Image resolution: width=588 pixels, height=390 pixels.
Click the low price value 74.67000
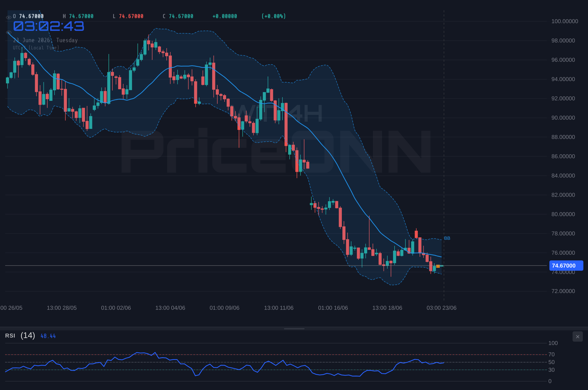click(131, 16)
